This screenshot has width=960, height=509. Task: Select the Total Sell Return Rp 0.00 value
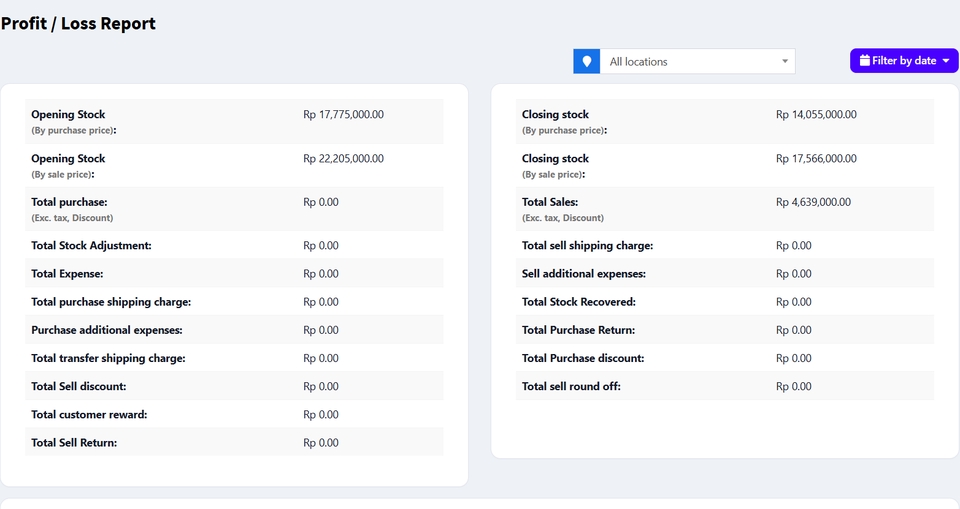click(321, 443)
